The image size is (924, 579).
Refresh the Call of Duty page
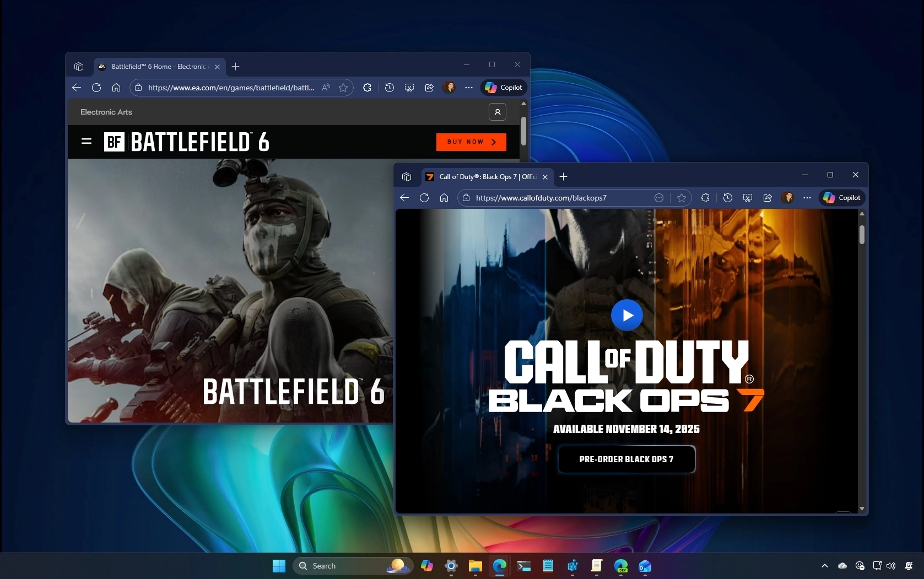[424, 198]
